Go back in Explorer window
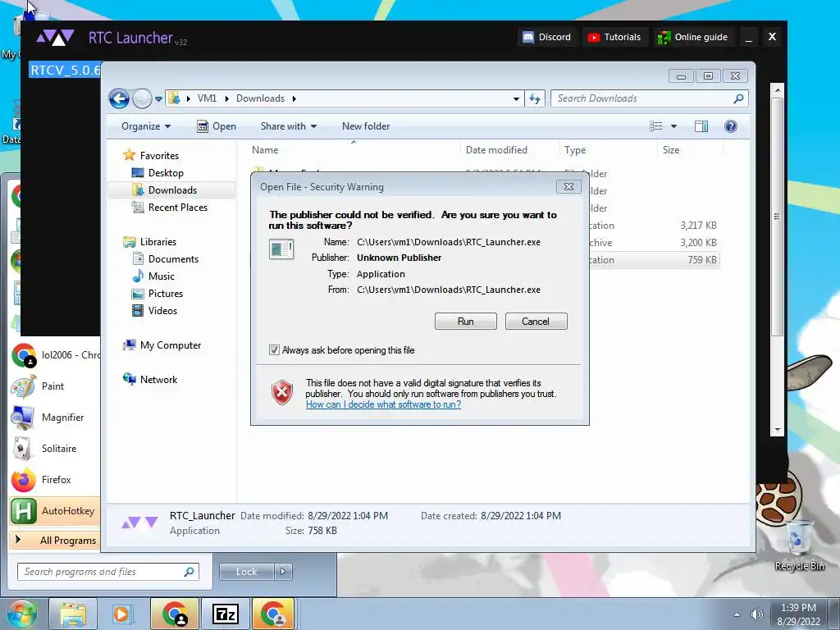This screenshot has width=840, height=630. pos(119,98)
